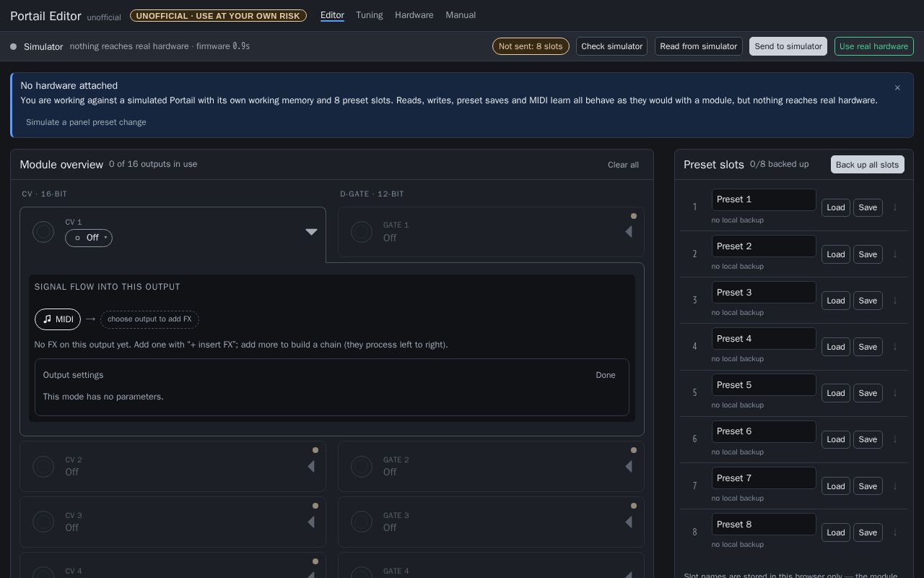
Task: Click 'UNOFFICIAL · USE AT YOUR OWN RISK' badge
Action: pyautogui.click(x=218, y=15)
